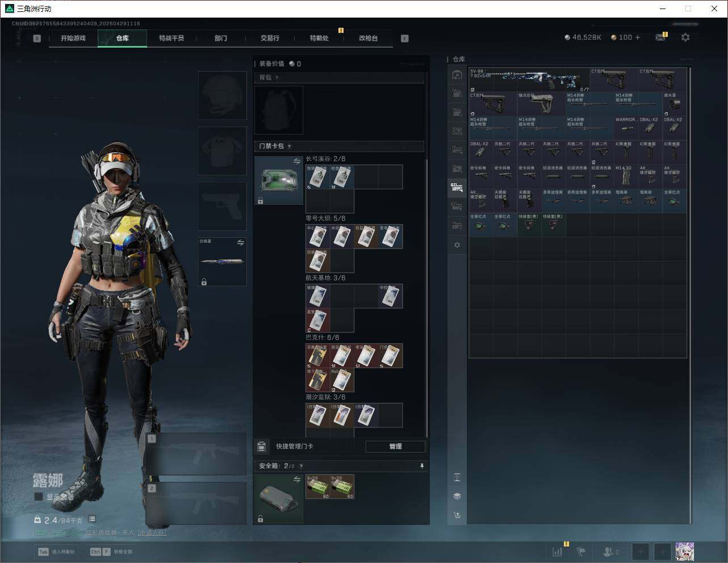Click the first add teammate plus slot
This screenshot has height=563, width=728.
click(x=641, y=552)
